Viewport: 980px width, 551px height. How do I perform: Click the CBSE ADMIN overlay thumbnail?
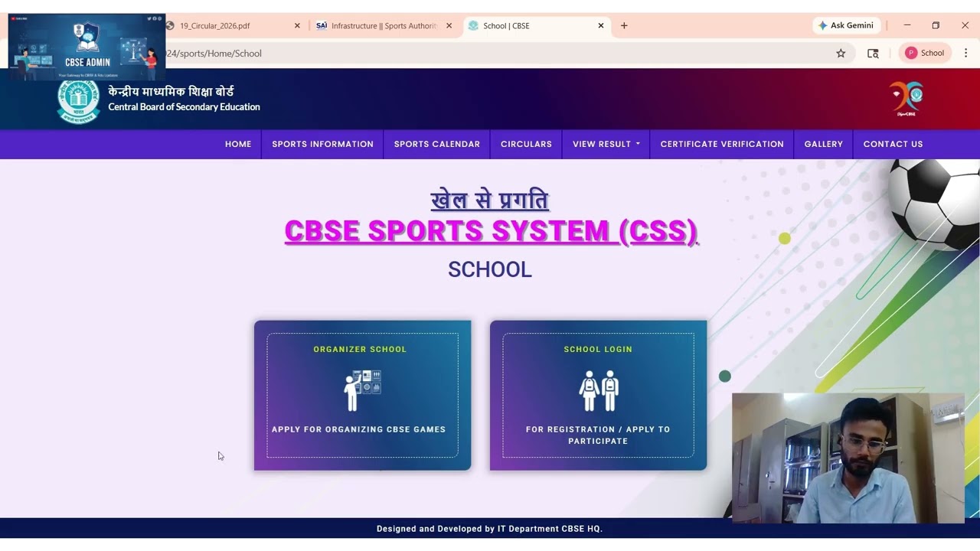(87, 47)
